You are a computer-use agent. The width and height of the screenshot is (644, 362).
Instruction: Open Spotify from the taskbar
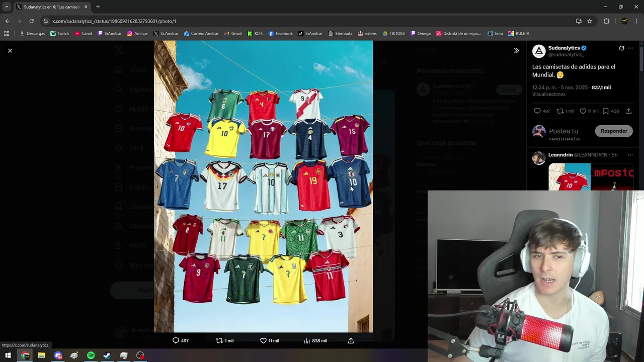pyautogui.click(x=91, y=355)
